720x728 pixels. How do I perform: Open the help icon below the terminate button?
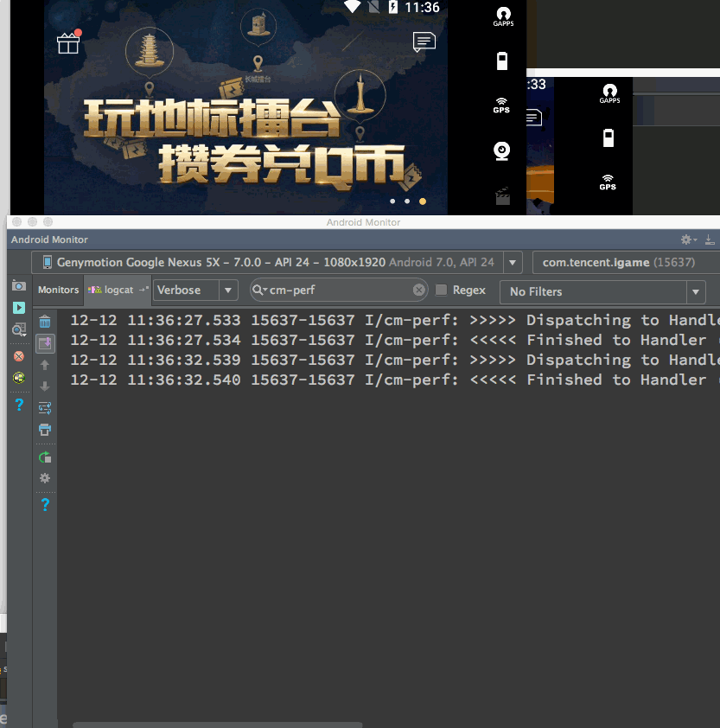(x=19, y=405)
